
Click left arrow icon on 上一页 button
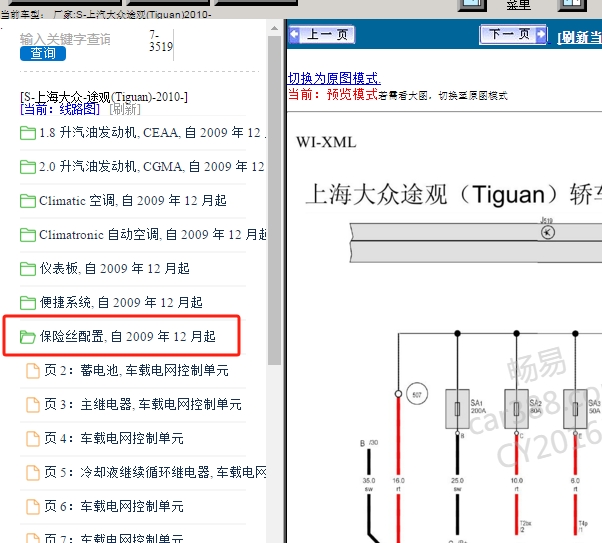click(295, 35)
